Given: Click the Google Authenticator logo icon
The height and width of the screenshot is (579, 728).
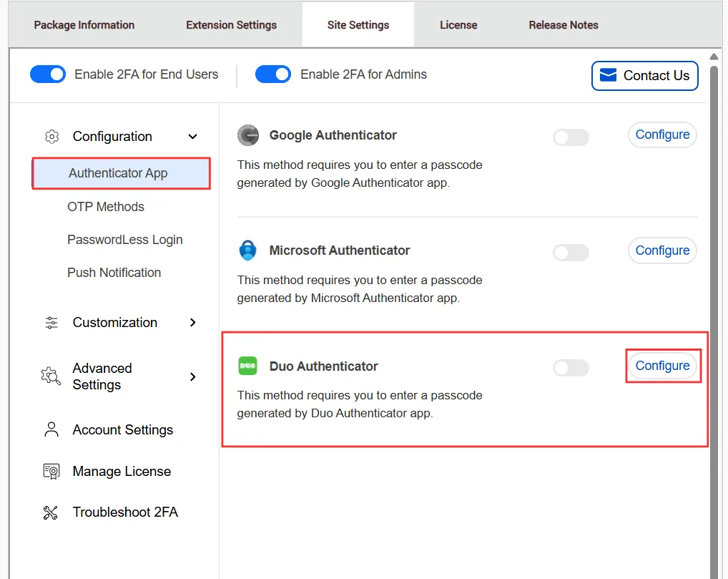Looking at the screenshot, I should [248, 135].
